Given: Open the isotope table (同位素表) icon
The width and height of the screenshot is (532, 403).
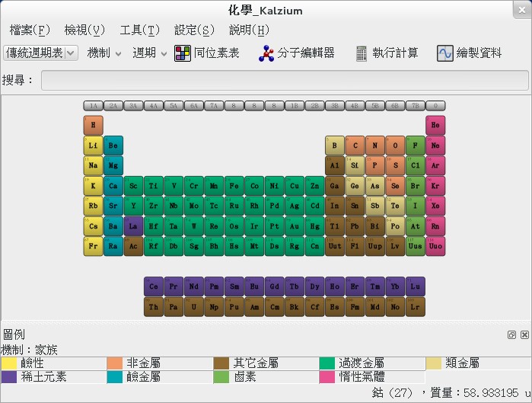Looking at the screenshot, I should click(x=183, y=53).
